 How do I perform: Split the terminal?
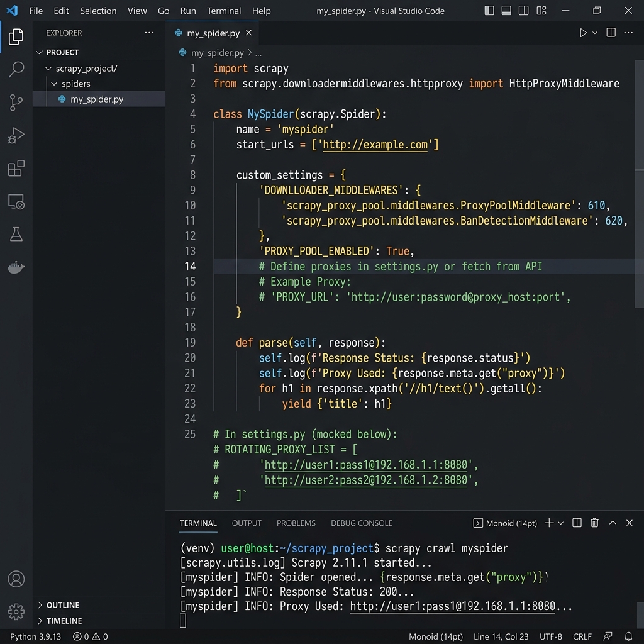click(577, 523)
